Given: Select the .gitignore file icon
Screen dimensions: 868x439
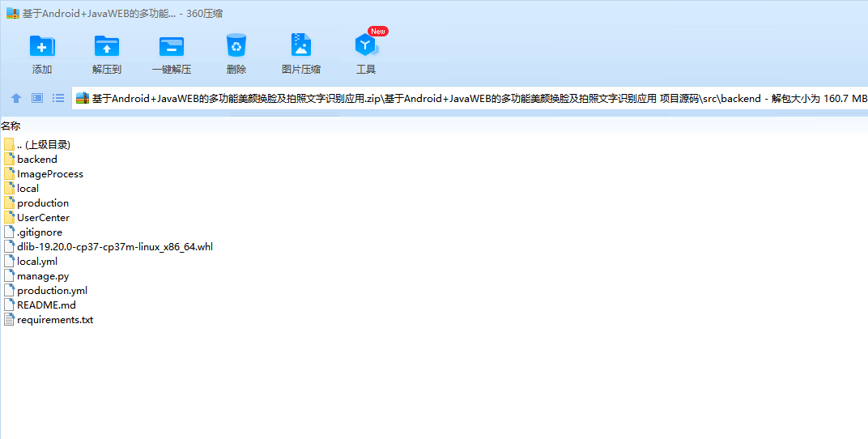Looking at the screenshot, I should (x=9, y=232).
